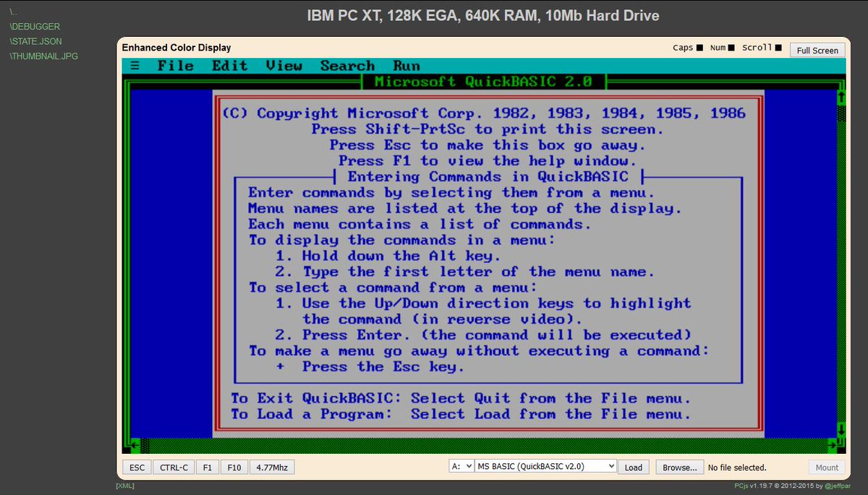Click the vertical scrollbar up arrow
The width and height of the screenshot is (868, 495).
[x=841, y=98]
